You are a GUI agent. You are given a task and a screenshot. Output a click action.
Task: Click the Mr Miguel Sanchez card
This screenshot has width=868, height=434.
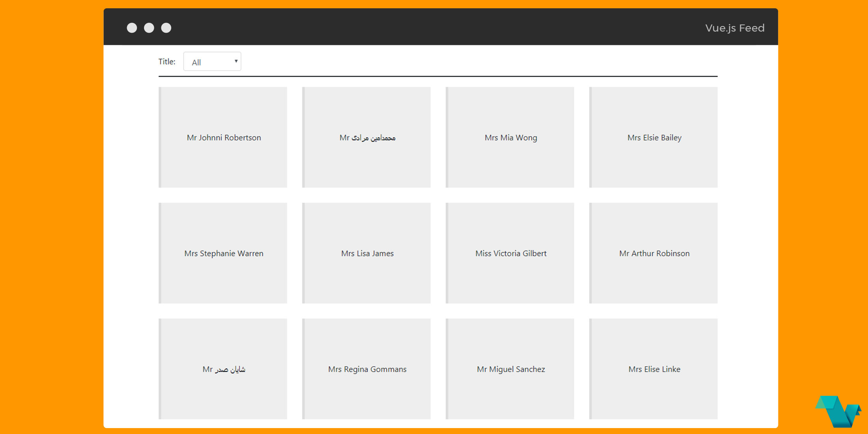(510, 369)
